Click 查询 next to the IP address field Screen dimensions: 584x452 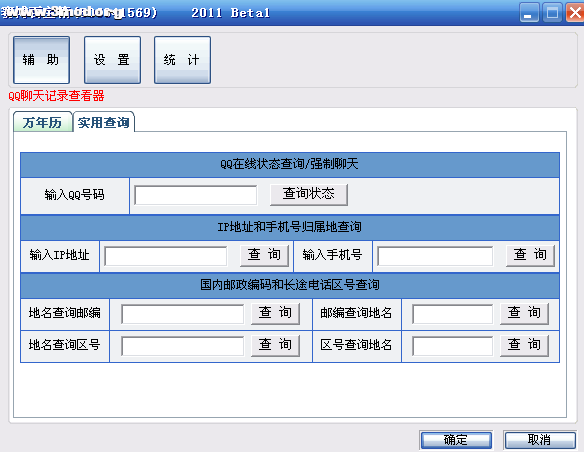264,255
